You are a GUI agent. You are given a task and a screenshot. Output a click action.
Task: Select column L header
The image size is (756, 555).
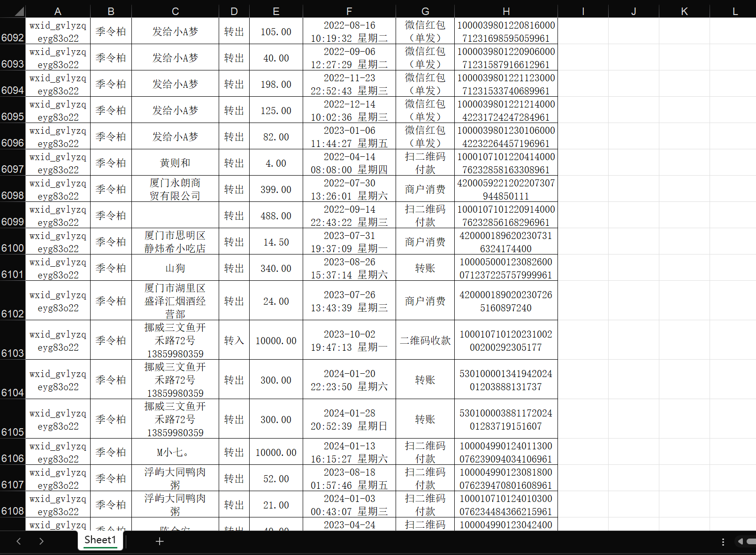coord(735,11)
